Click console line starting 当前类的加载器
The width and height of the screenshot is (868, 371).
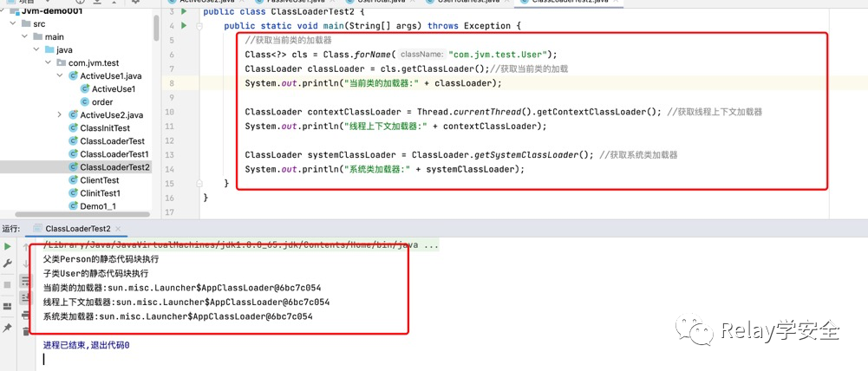click(x=182, y=288)
